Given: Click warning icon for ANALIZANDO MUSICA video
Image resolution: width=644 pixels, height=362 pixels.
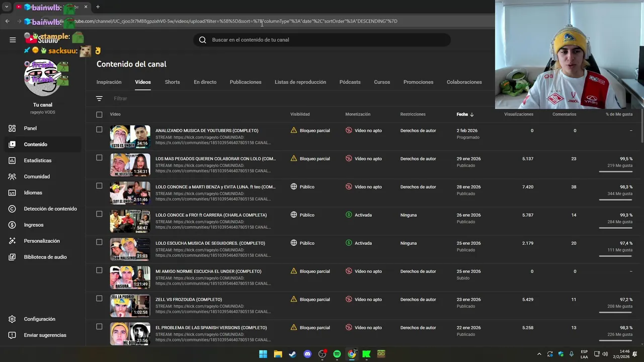Looking at the screenshot, I should click(294, 130).
